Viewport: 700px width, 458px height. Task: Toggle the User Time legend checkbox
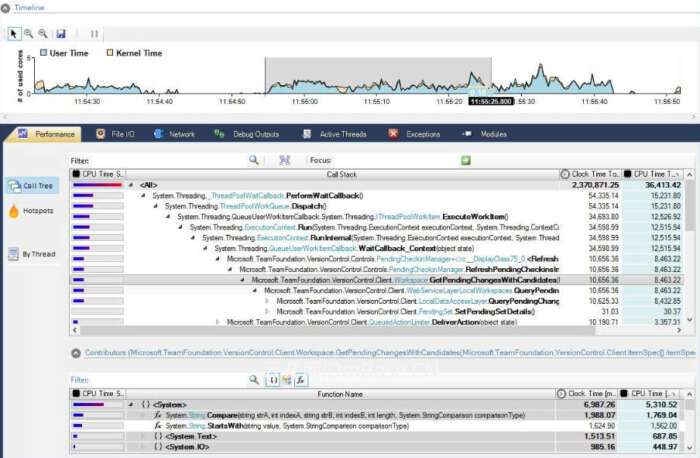click(x=44, y=53)
